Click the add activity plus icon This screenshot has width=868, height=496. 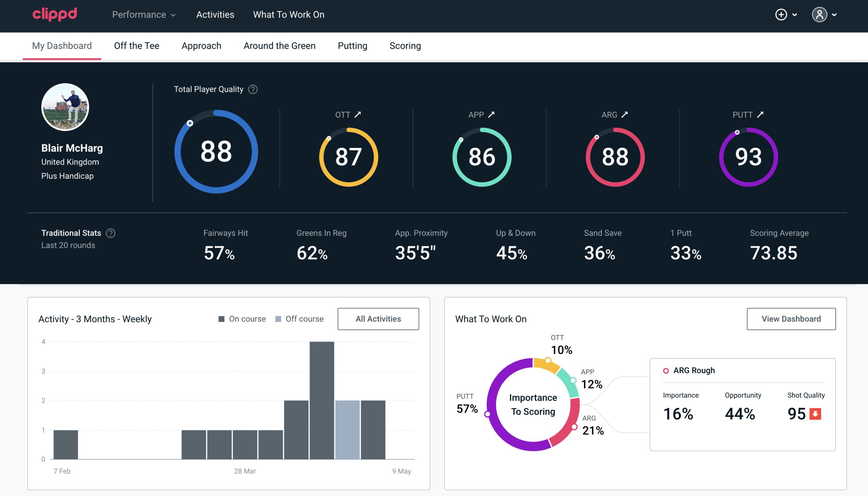(781, 15)
